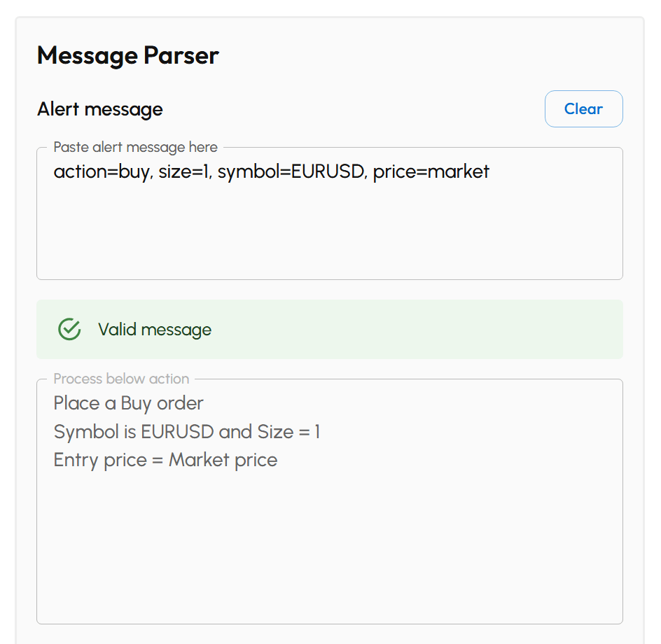Click the green checkmark success icon
661x644 pixels.
tap(69, 329)
